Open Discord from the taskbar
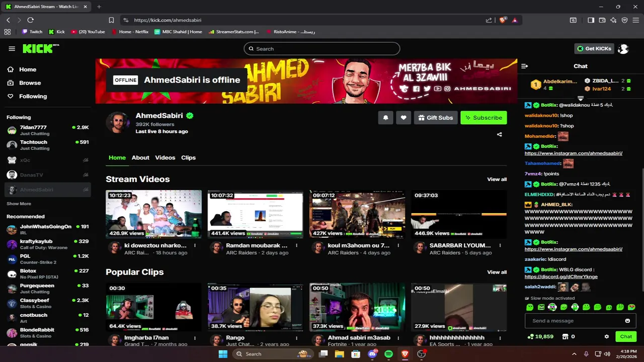This screenshot has height=362, width=644. click(x=372, y=354)
